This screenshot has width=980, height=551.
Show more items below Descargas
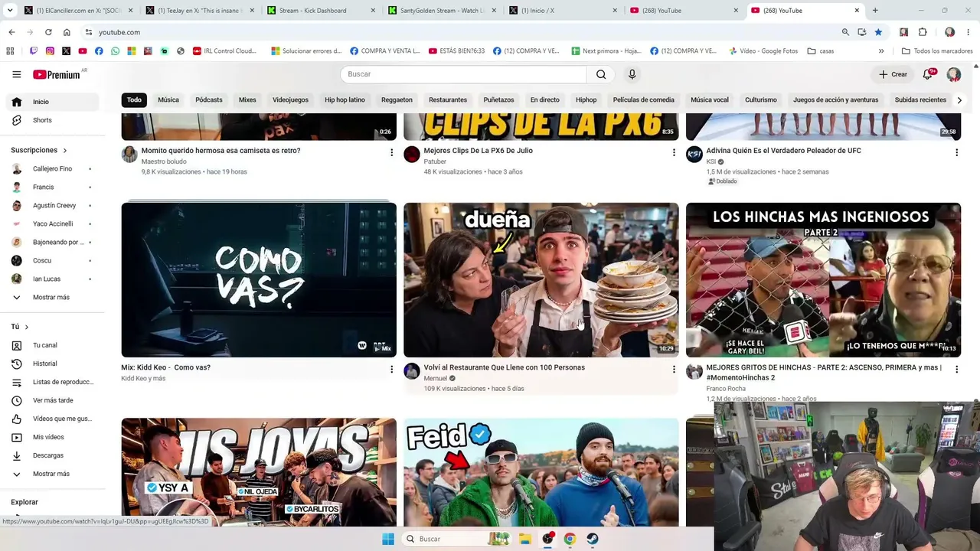pos(51,474)
